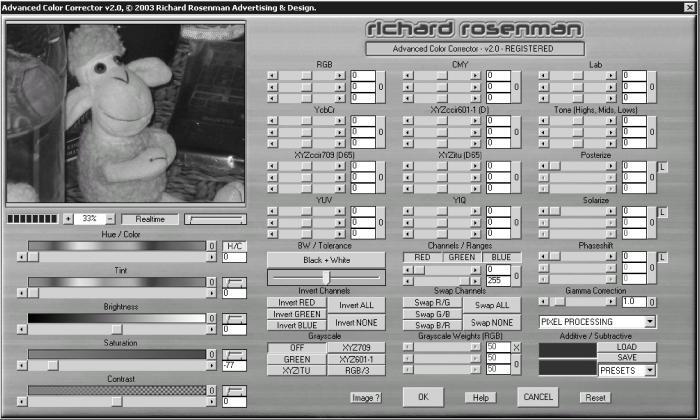Set Grayscale mode to OFF
The image size is (700, 420).
click(x=297, y=347)
